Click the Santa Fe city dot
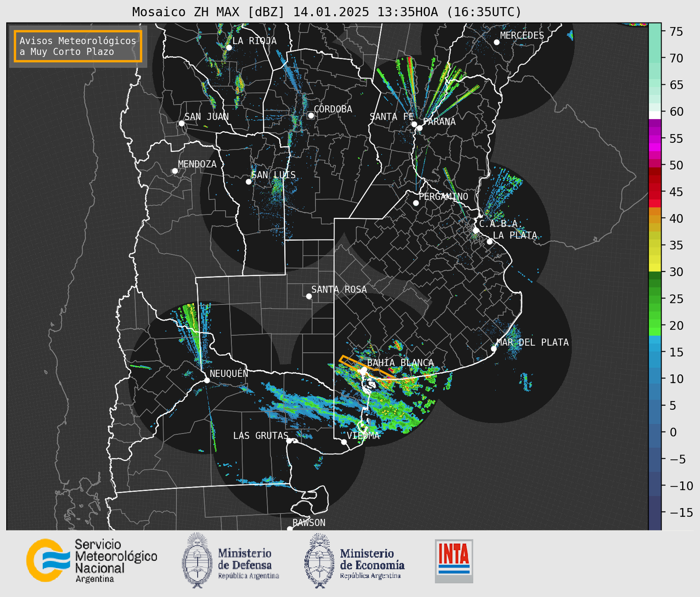The image size is (700, 597). tap(414, 124)
